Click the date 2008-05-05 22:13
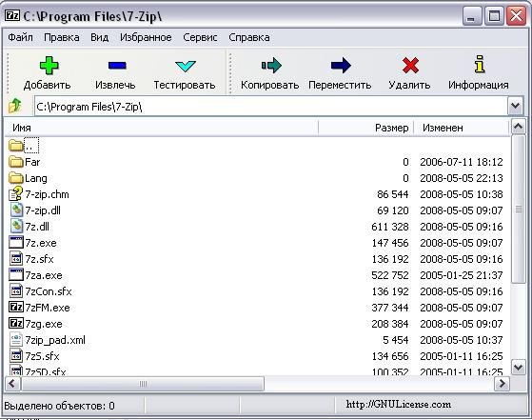The width and height of the screenshot is (532, 420). (x=462, y=178)
